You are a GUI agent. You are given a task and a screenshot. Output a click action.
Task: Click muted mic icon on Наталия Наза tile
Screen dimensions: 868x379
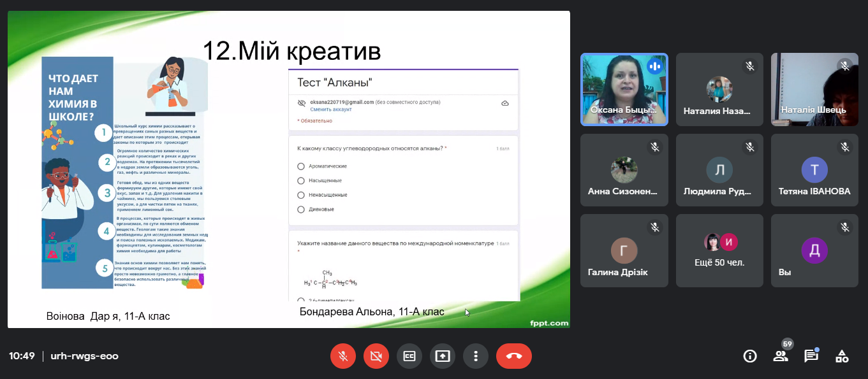(x=750, y=66)
